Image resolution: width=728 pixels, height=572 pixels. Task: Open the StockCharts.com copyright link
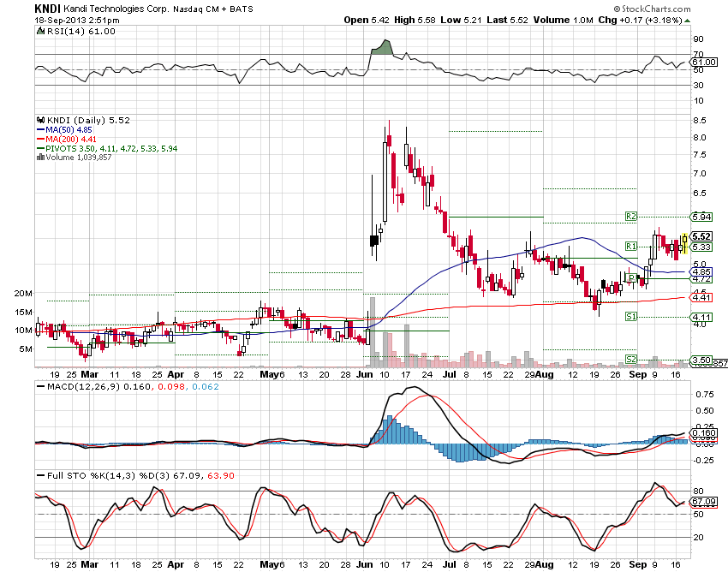[x=652, y=9]
